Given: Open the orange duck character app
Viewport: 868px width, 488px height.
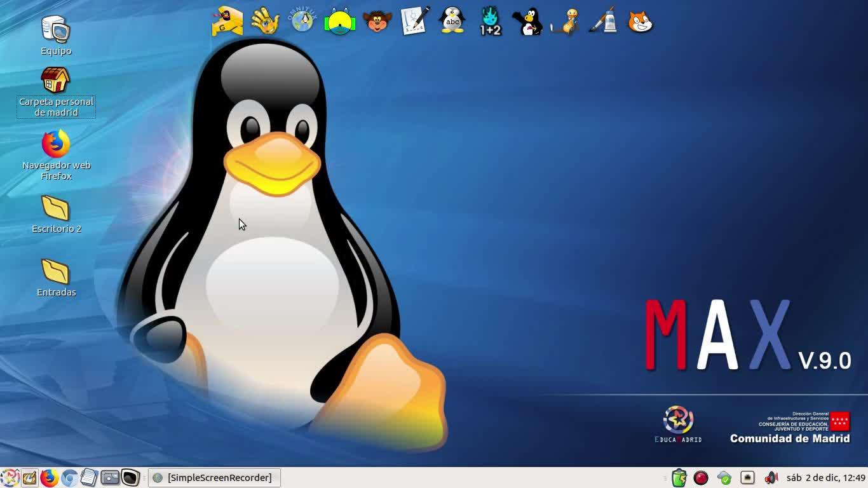Looking at the screenshot, I should pos(565,21).
